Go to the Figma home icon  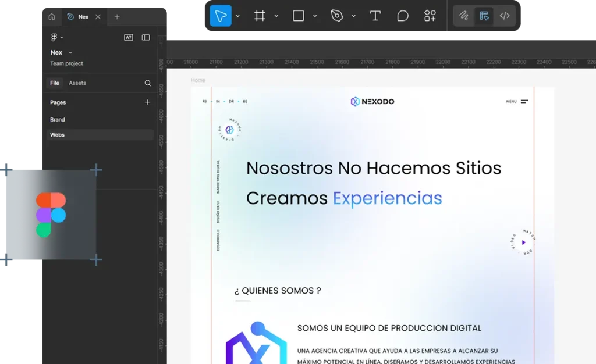52,17
